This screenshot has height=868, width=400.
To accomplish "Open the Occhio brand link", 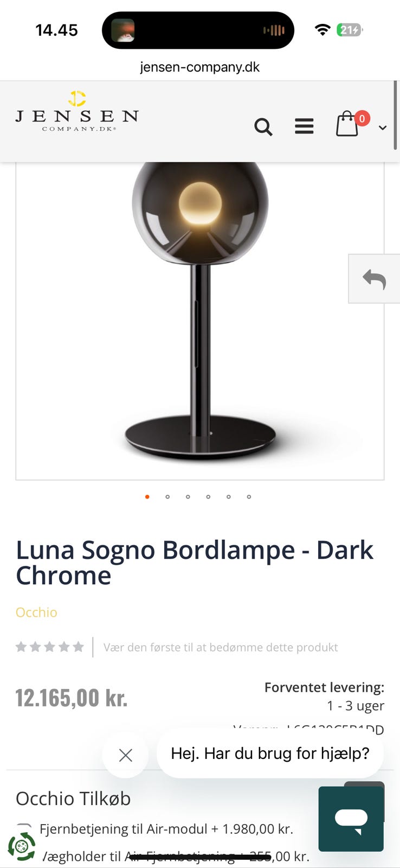I will click(36, 612).
